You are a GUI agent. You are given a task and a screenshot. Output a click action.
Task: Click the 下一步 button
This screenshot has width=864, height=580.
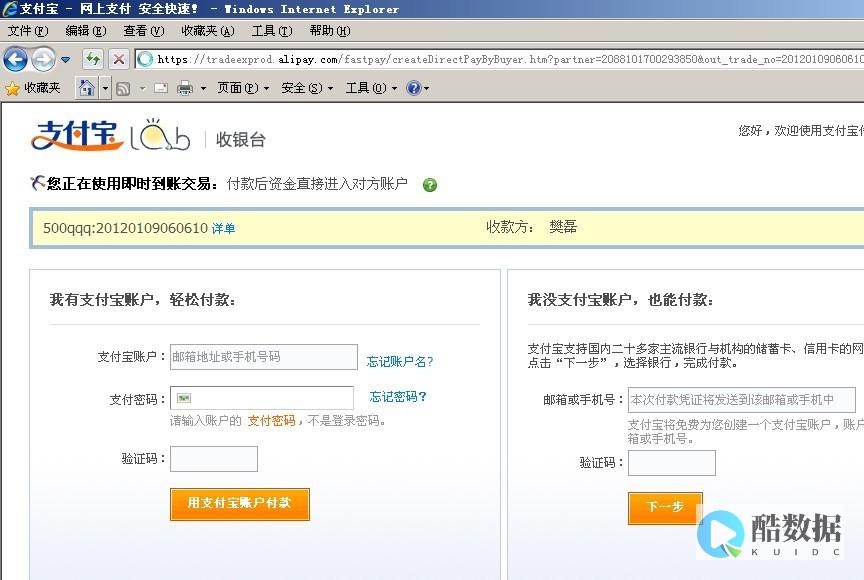pos(665,507)
